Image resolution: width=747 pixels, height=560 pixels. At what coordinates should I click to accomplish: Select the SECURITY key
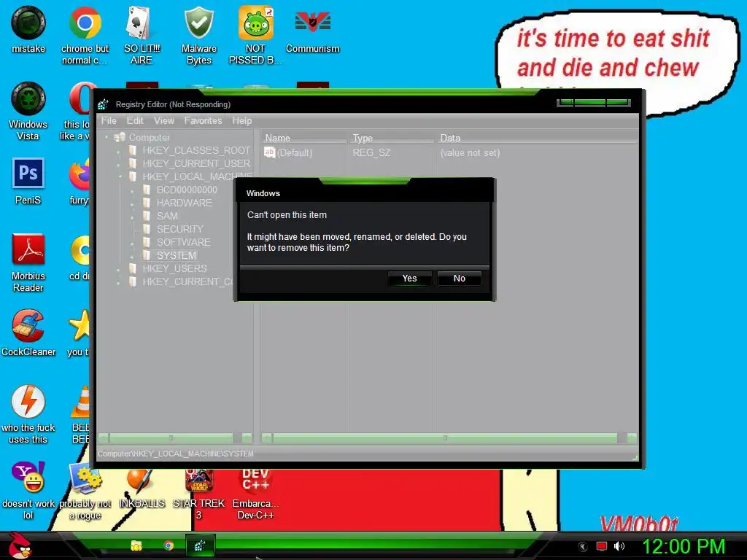(x=180, y=229)
